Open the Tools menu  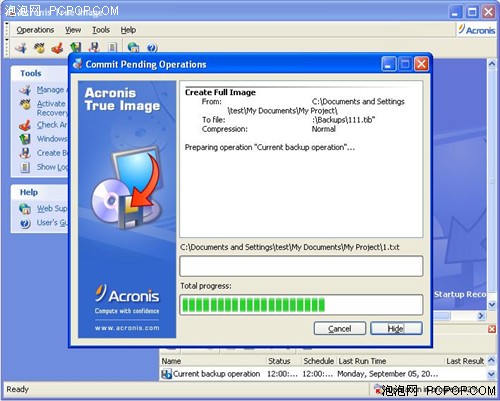pyautogui.click(x=101, y=30)
